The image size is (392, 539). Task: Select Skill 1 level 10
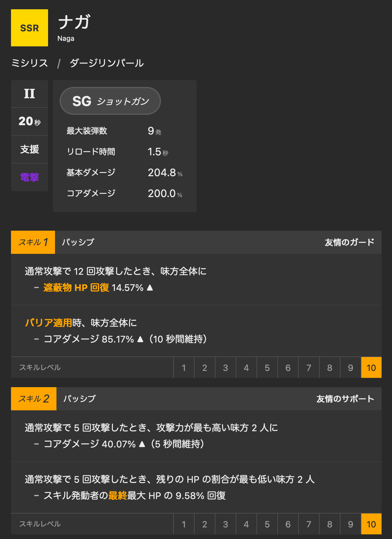[371, 368]
